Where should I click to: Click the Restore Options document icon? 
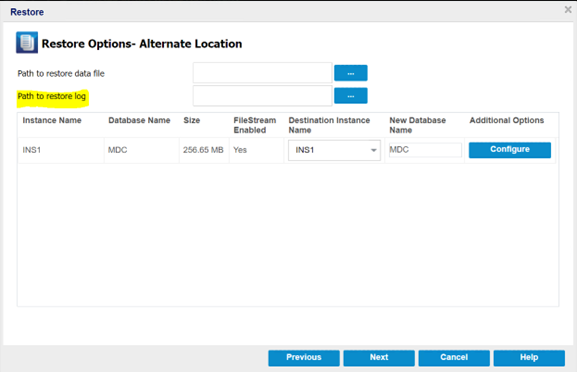pyautogui.click(x=26, y=43)
